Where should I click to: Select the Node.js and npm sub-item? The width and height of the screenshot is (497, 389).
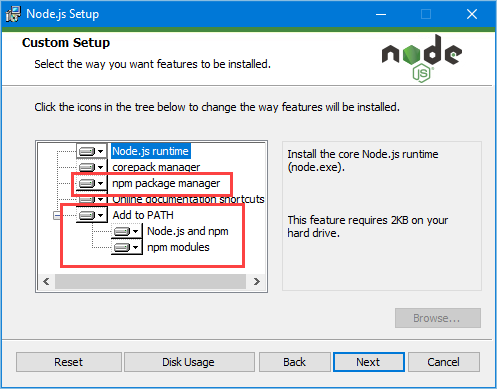(x=188, y=231)
